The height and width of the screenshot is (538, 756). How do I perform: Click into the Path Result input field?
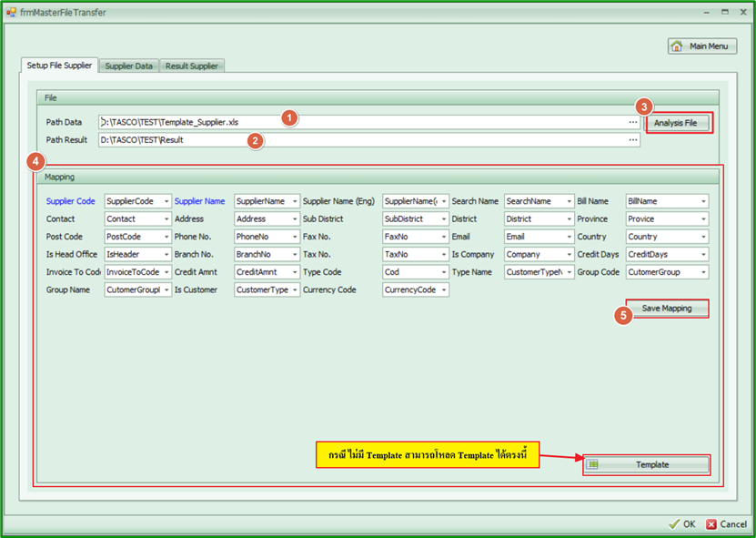coord(364,140)
